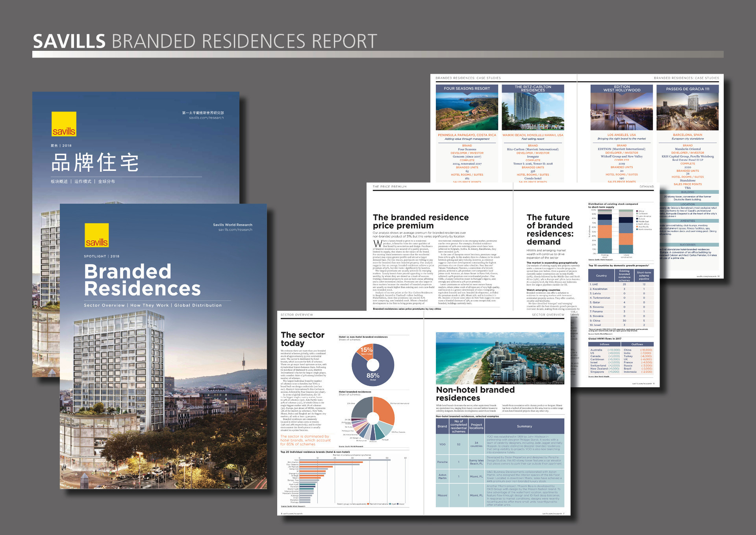
Task: Select the Passeig de Gràcia 111 photo
Action: point(687,111)
